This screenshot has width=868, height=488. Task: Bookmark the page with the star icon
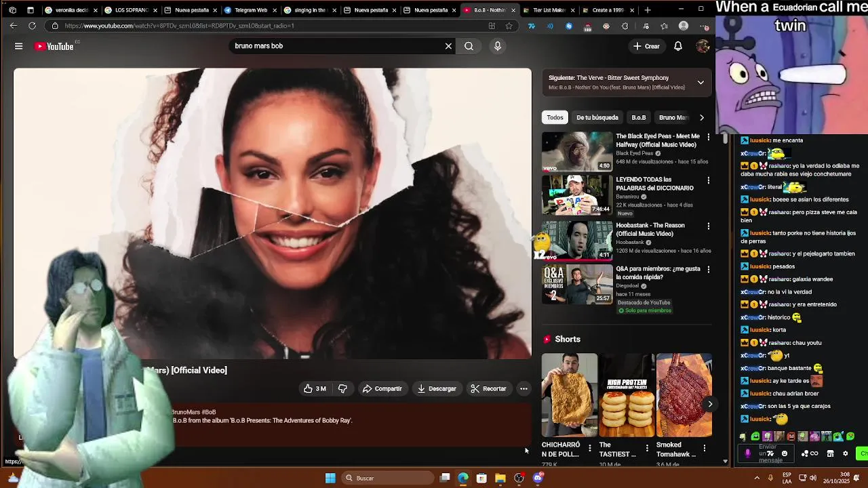[x=509, y=26]
